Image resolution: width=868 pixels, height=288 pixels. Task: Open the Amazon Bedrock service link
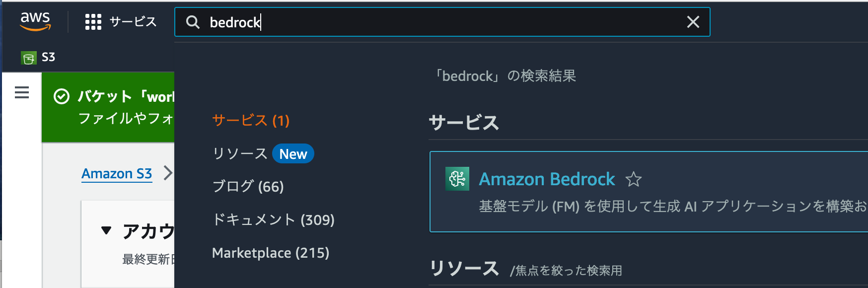pos(547,179)
